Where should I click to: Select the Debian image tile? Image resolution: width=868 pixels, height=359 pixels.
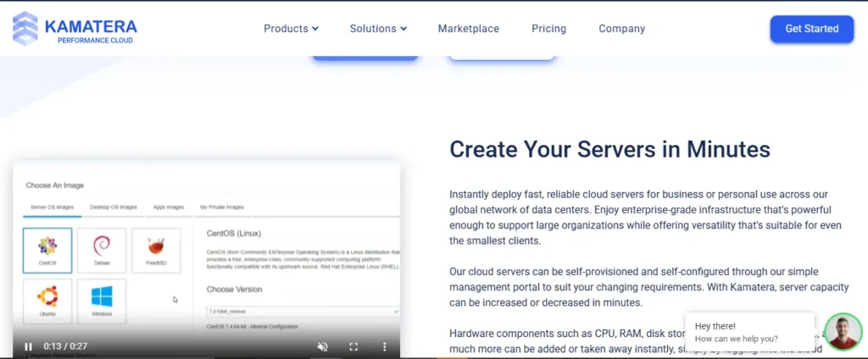click(x=102, y=250)
